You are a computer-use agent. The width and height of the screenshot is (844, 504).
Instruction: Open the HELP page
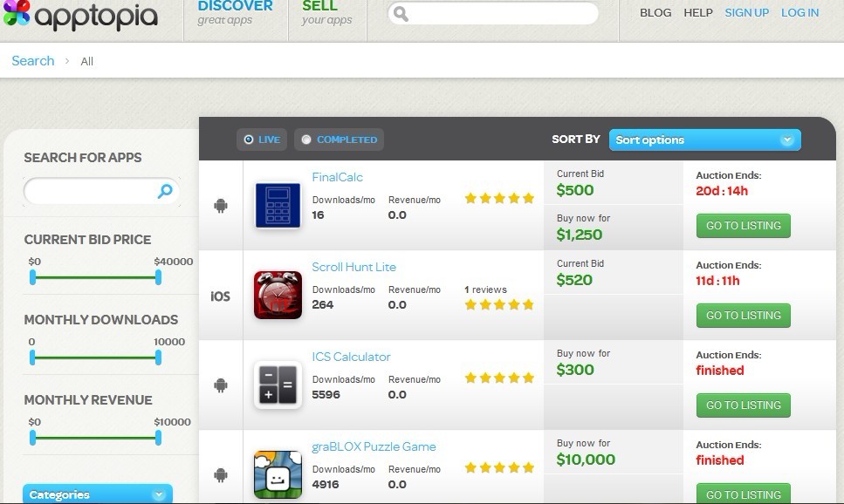[698, 13]
